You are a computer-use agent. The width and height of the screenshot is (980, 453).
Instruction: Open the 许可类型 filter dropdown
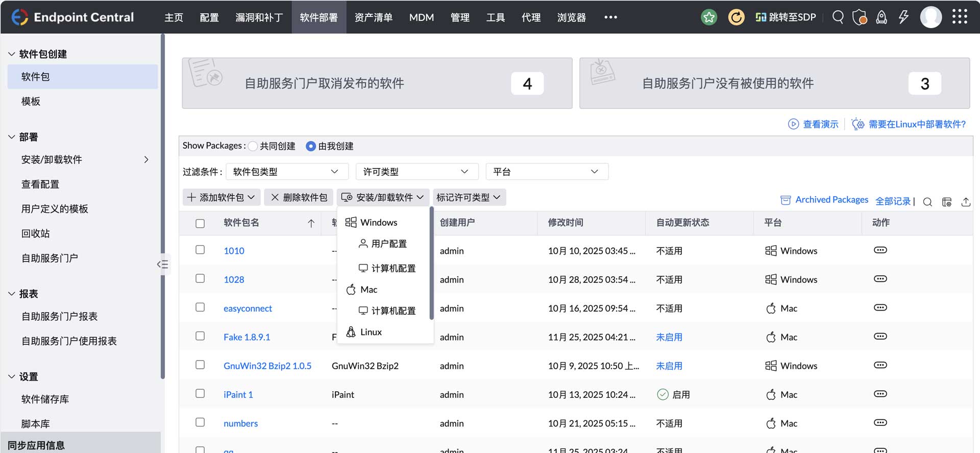tap(417, 172)
